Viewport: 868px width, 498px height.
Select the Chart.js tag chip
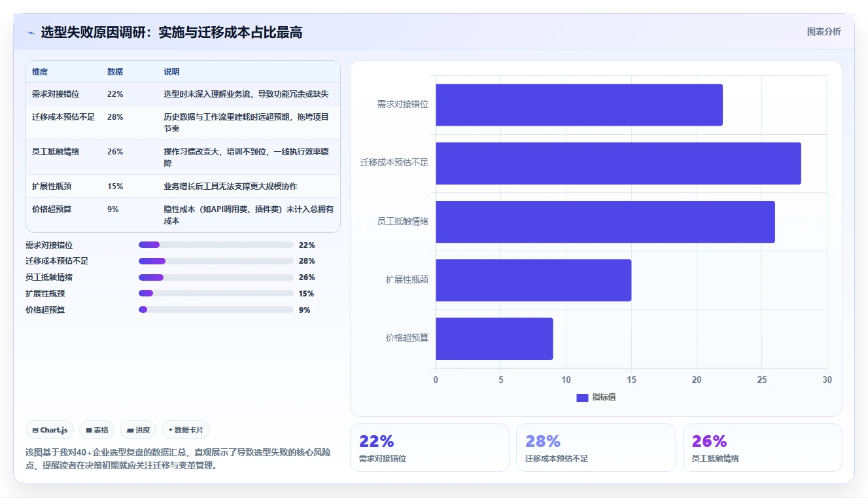click(50, 430)
